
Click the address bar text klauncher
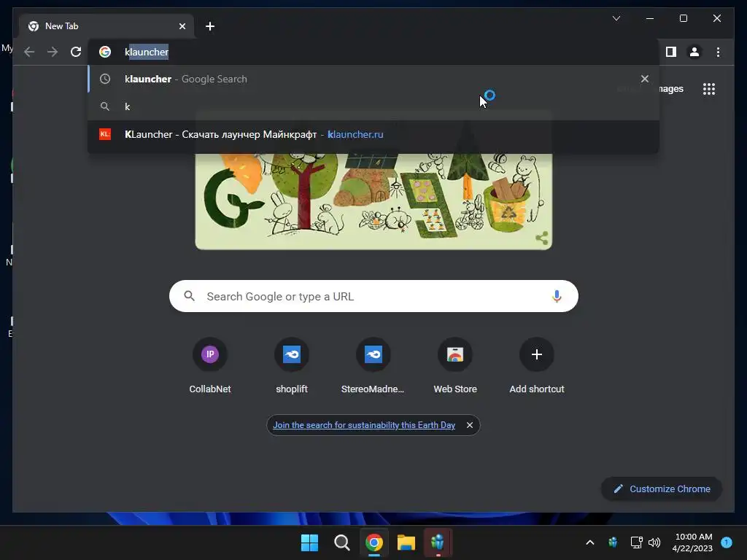(x=147, y=52)
